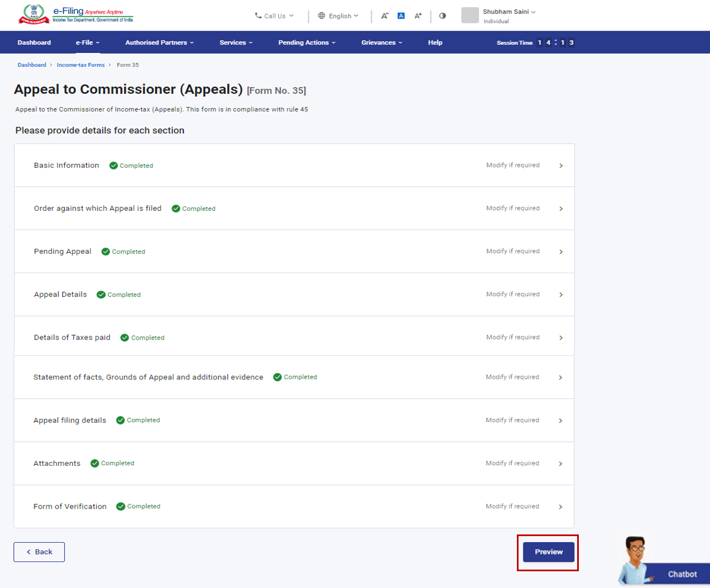Click the user profile avatar picture
This screenshot has width=710, height=588.
point(470,16)
